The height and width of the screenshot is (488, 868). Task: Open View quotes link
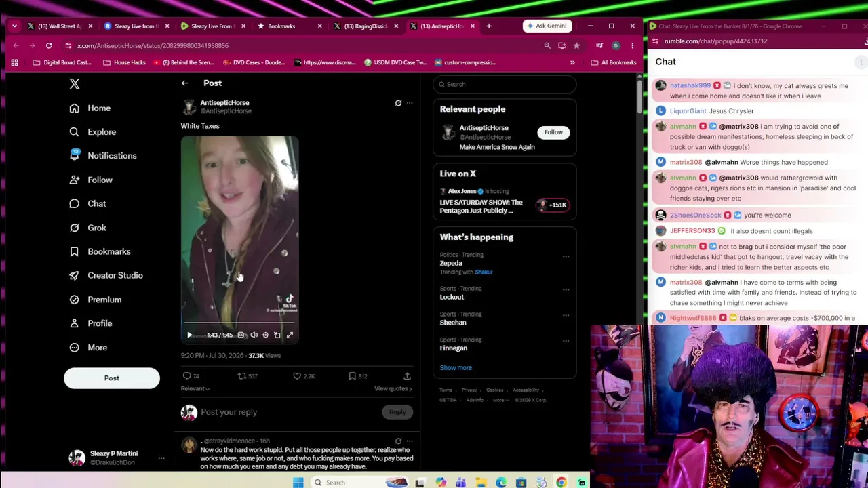(x=393, y=389)
